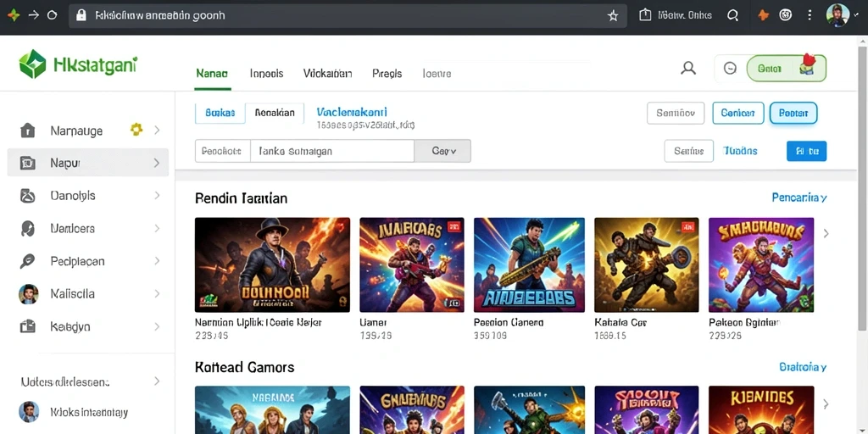868x434 pixels.
Task: Click the Tanke Somaigan search input field
Action: pos(332,151)
